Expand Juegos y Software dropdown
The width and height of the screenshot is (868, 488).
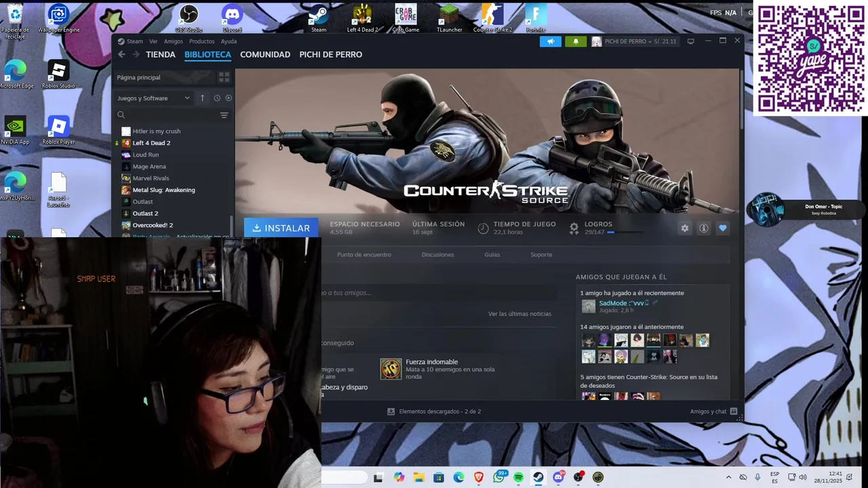pyautogui.click(x=153, y=98)
